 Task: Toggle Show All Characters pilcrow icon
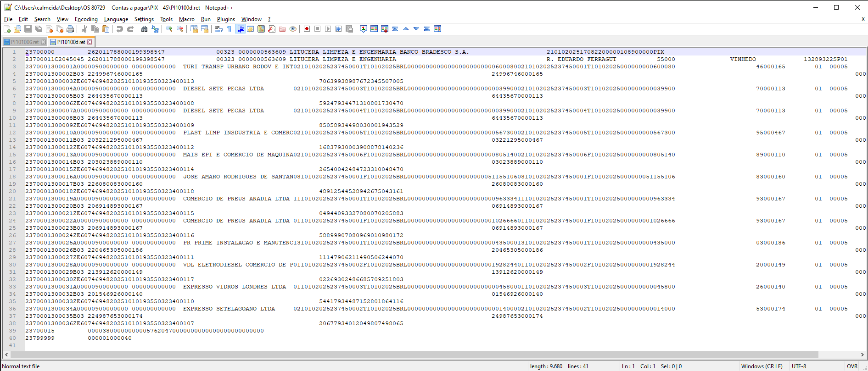click(x=229, y=29)
